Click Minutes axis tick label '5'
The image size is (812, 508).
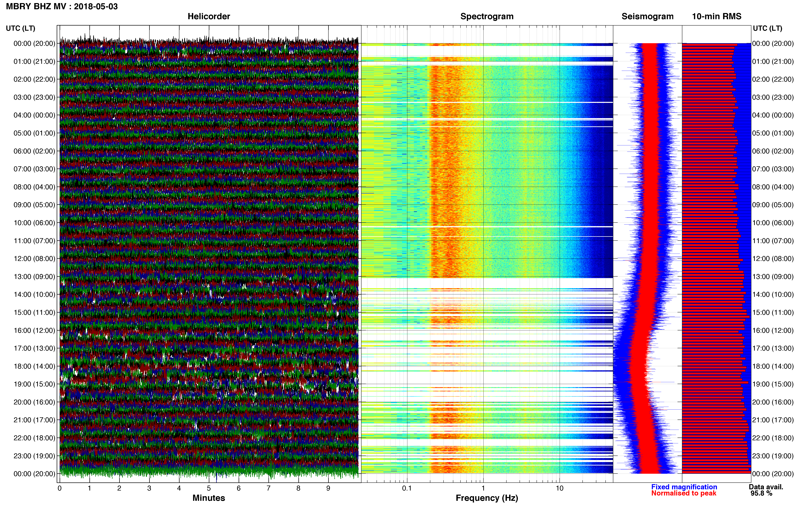(x=209, y=488)
